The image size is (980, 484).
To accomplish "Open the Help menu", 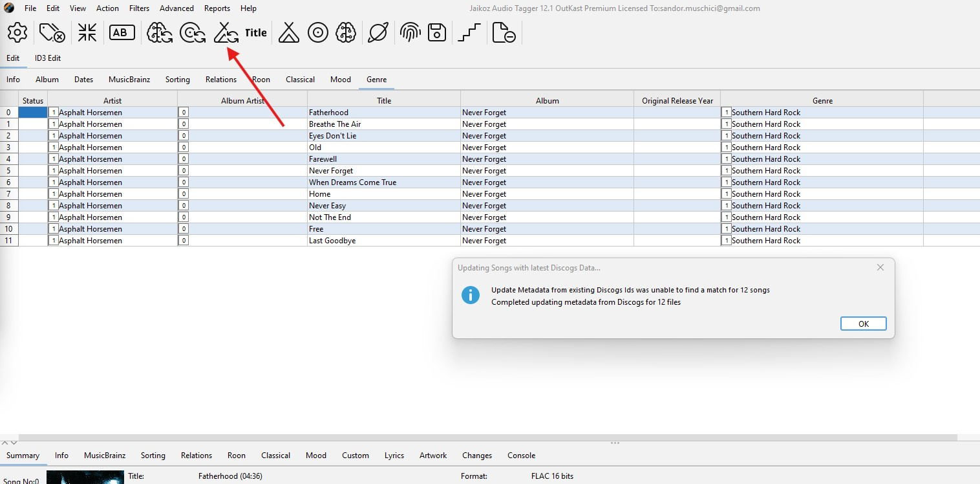I will (x=248, y=8).
